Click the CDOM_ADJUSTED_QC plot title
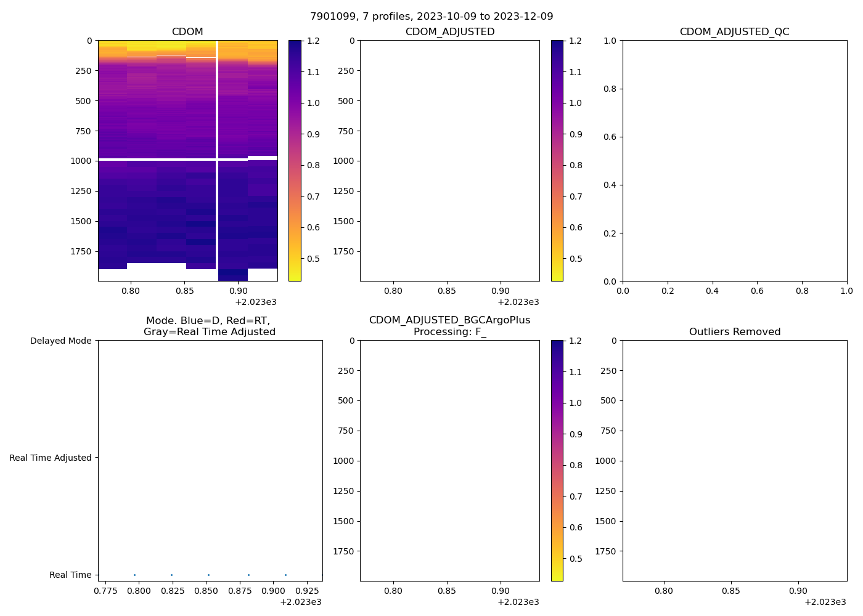Screen dimensions: 863x616 tap(734, 32)
